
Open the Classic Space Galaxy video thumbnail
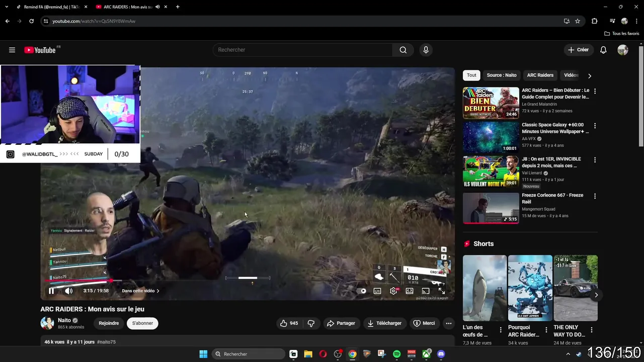click(491, 137)
